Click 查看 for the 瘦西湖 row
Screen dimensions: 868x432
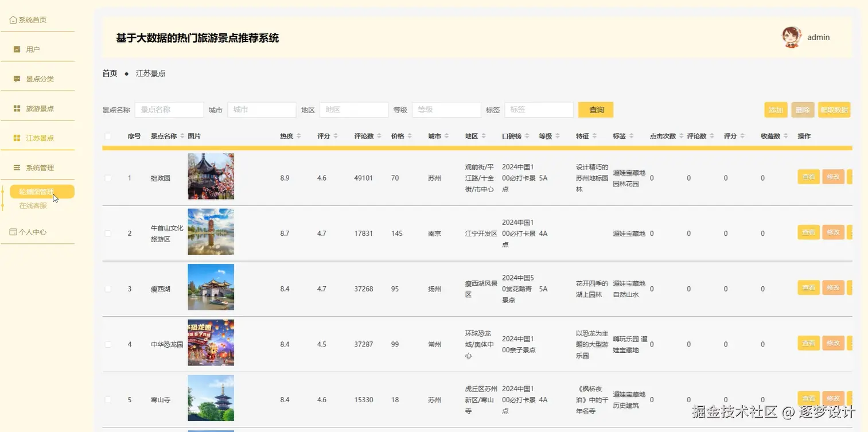click(808, 287)
